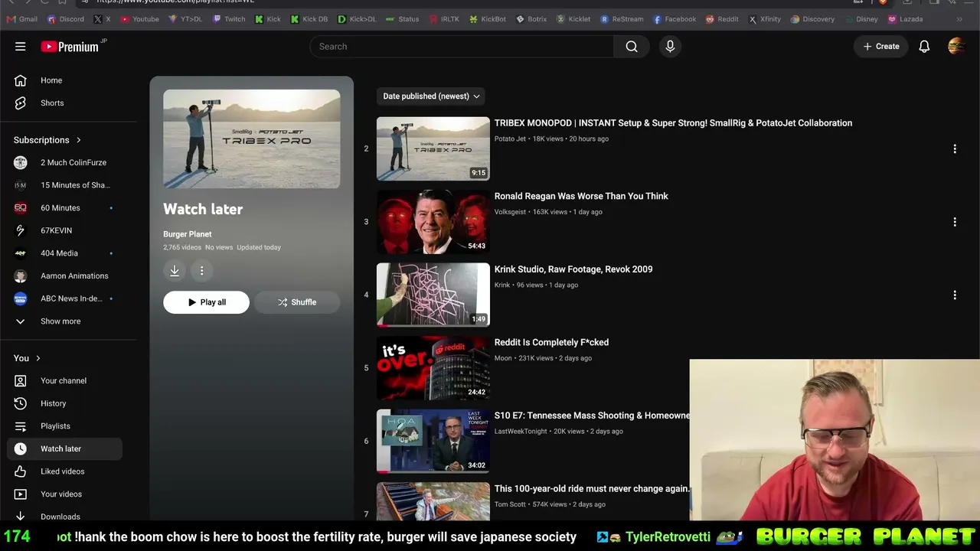Open the YT>DL bookmark
Image resolution: width=980 pixels, height=551 pixels.
point(185,19)
